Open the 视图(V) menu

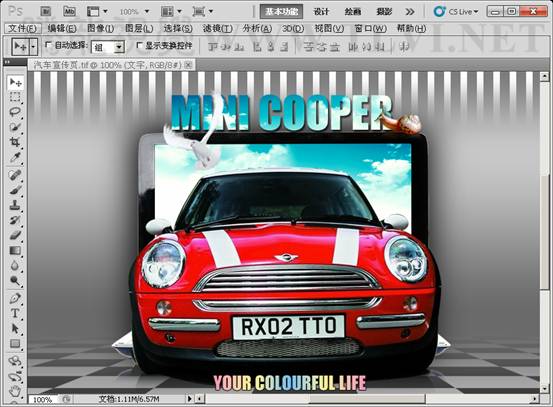(x=329, y=28)
